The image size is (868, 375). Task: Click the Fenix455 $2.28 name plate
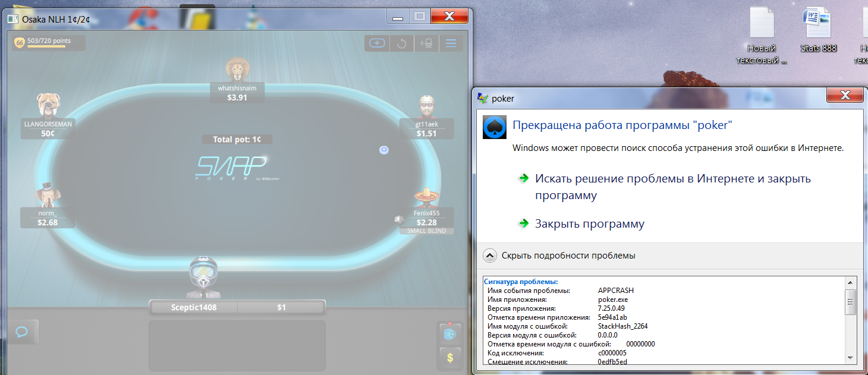coord(426,218)
